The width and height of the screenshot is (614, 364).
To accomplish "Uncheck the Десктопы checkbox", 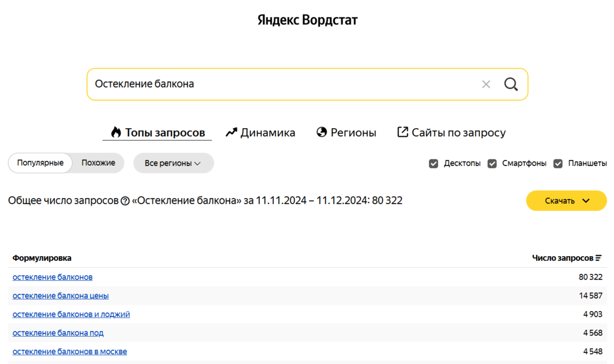I will point(434,163).
